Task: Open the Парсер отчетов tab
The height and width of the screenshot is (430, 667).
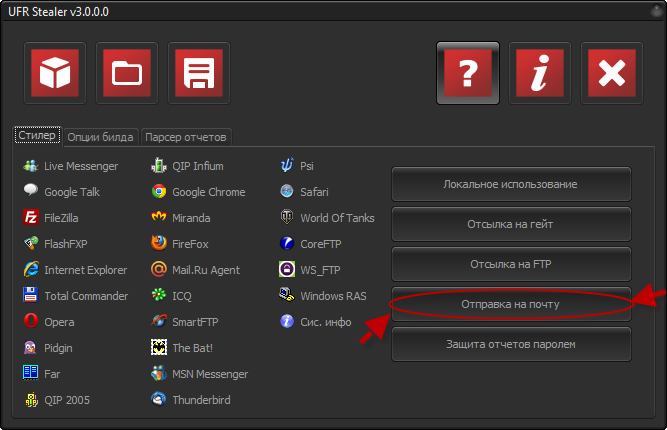Action: point(186,137)
